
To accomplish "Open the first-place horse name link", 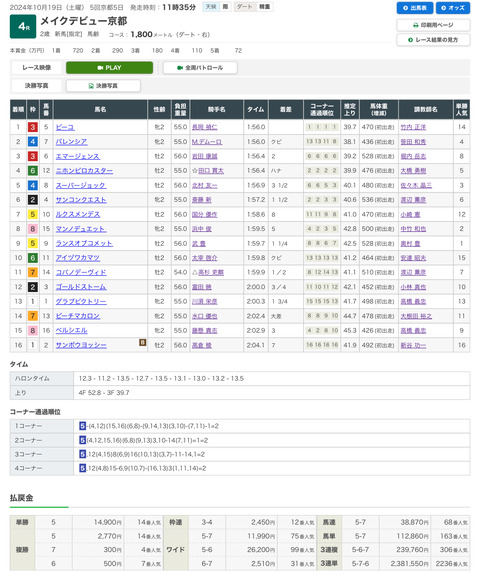I will click(x=65, y=127).
